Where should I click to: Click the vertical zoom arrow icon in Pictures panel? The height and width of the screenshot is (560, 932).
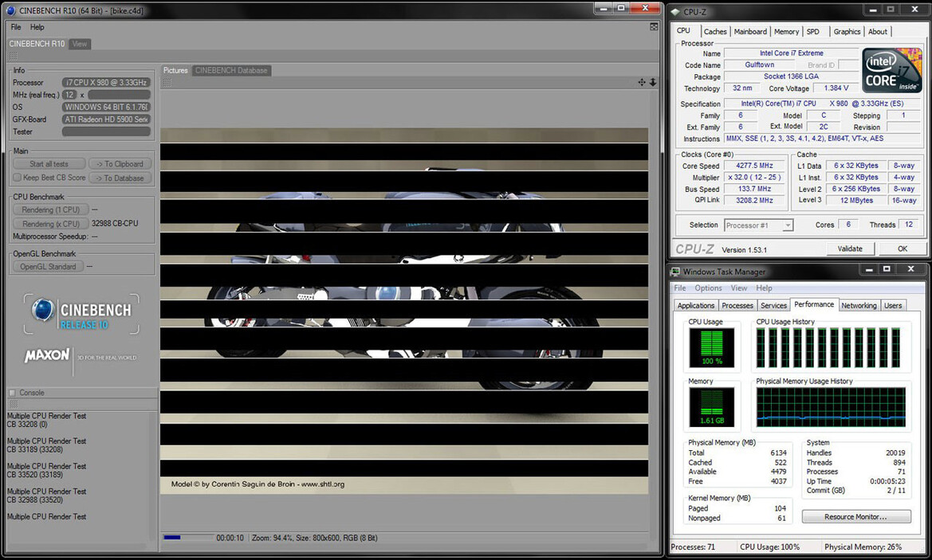(x=653, y=82)
